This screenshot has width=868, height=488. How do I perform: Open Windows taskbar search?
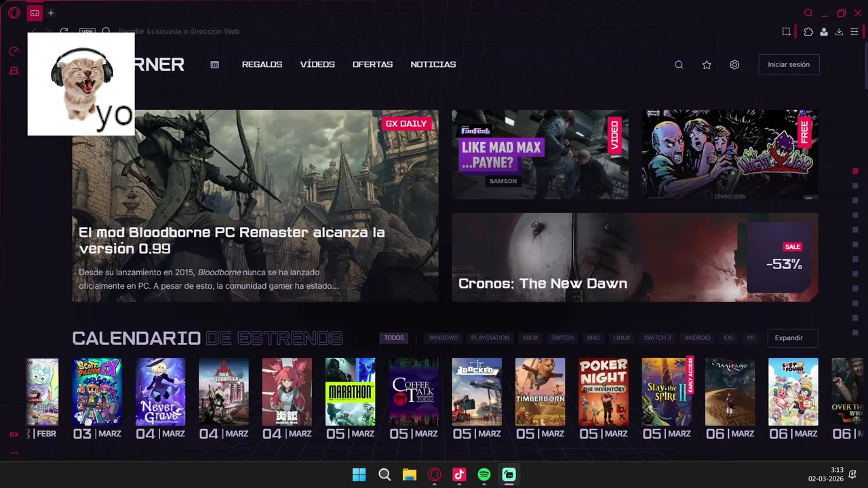point(384,474)
